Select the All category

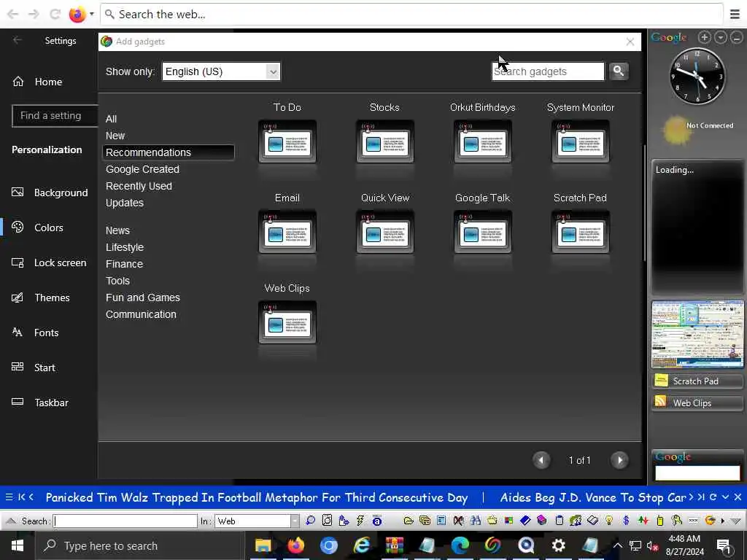pyautogui.click(x=111, y=119)
